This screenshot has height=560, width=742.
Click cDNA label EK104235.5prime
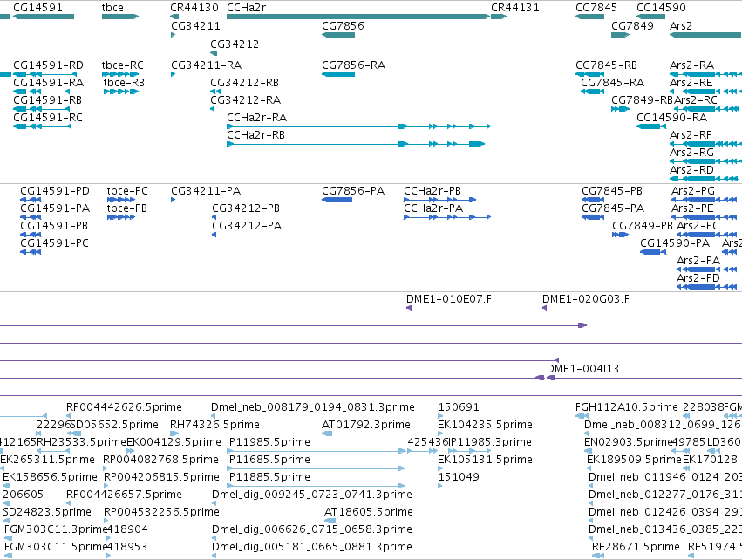point(485,425)
